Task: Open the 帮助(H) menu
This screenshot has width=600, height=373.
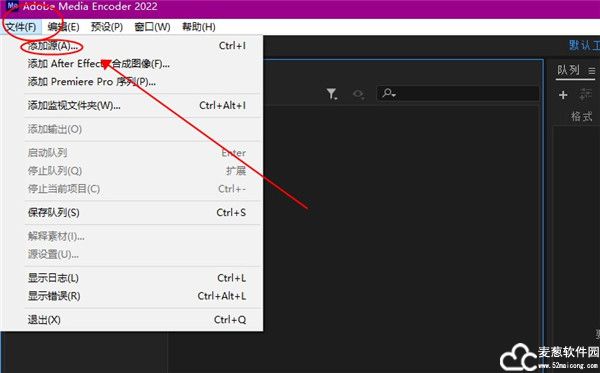Action: (x=199, y=27)
